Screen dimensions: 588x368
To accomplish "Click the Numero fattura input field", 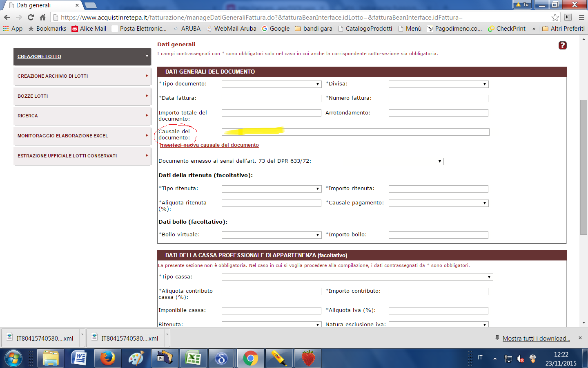I will click(439, 99).
